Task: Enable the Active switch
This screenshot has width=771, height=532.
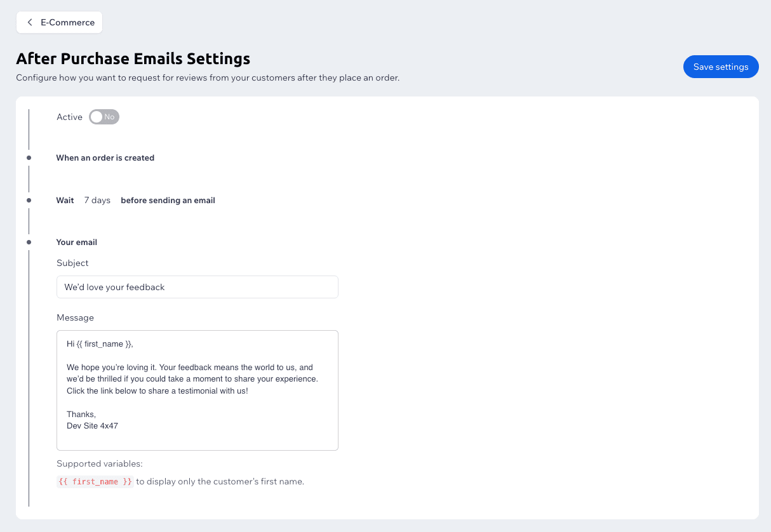Action: [104, 117]
